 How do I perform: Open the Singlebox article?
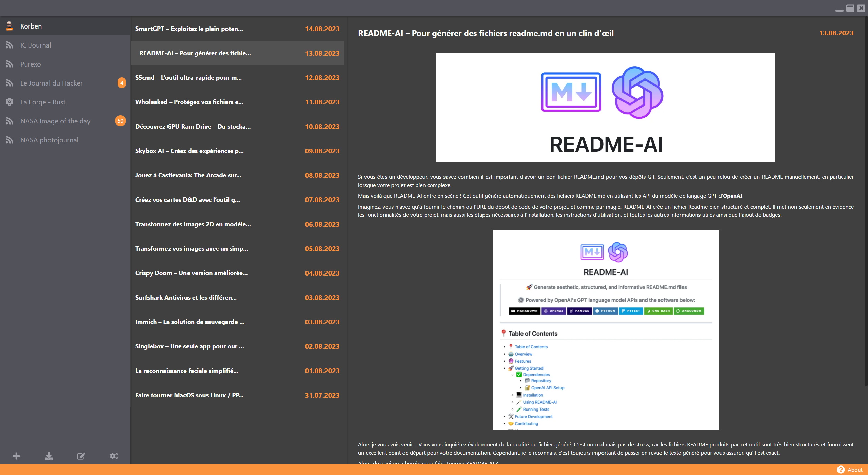(237, 346)
